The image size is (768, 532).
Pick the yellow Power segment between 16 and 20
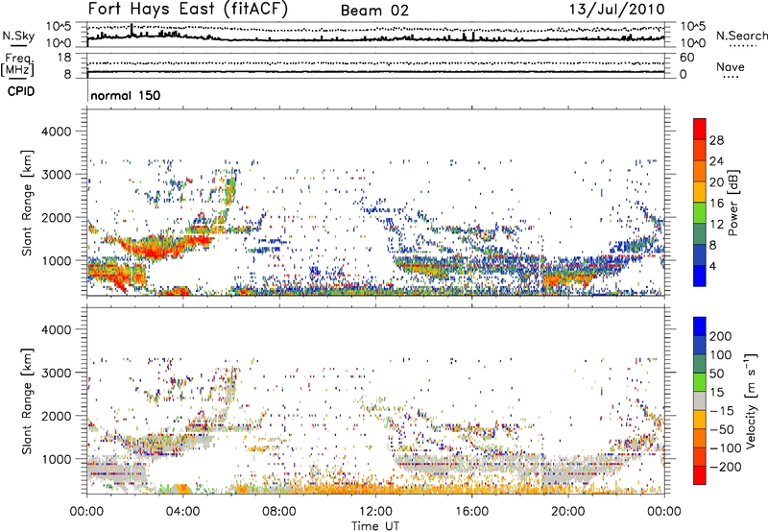700,192
